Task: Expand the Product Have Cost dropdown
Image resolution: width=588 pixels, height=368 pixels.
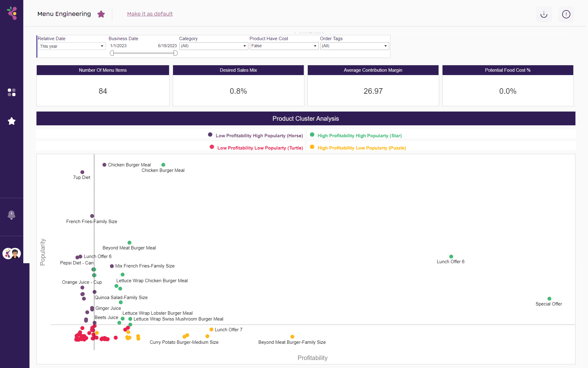Action: coord(284,46)
